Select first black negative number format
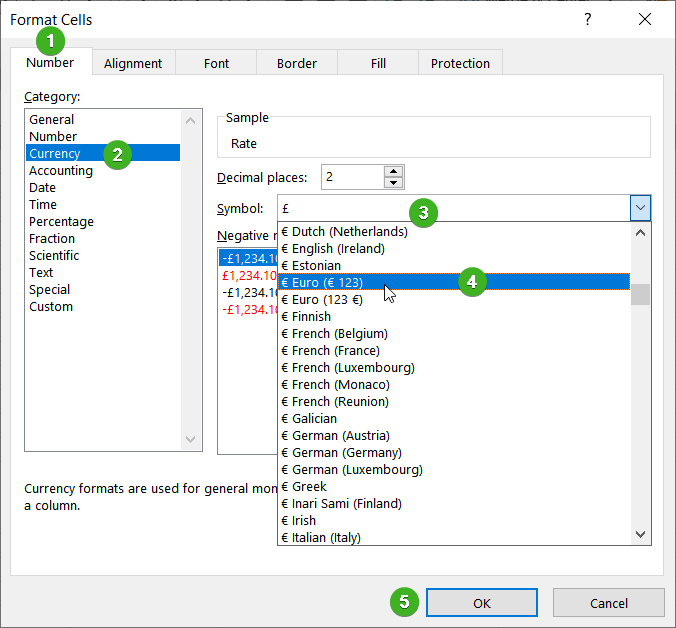This screenshot has height=628, width=676. [x=248, y=259]
